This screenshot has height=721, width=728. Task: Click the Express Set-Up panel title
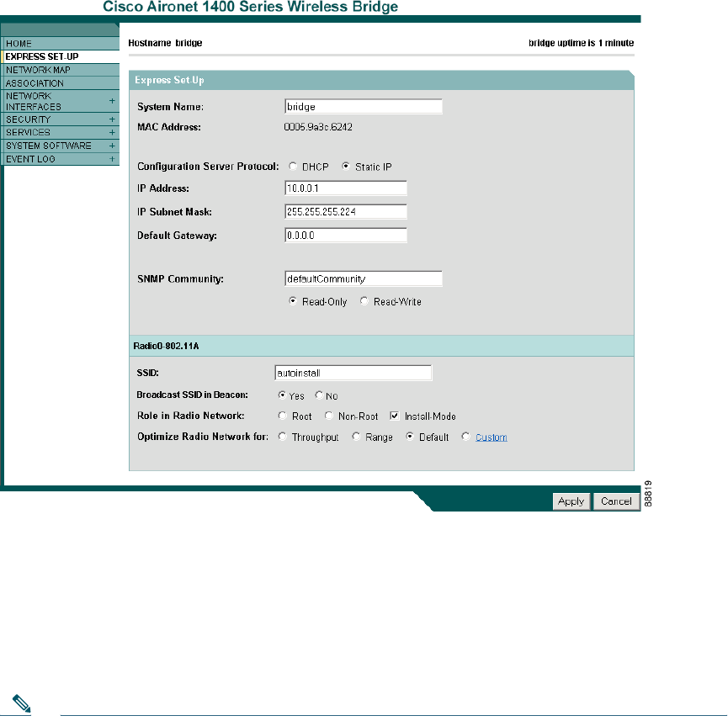[169, 80]
